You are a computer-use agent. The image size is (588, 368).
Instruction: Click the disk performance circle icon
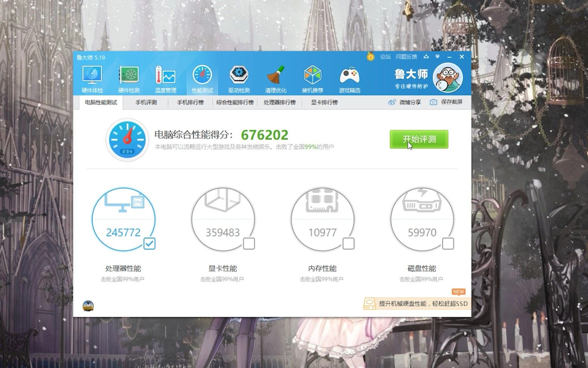pos(422,219)
